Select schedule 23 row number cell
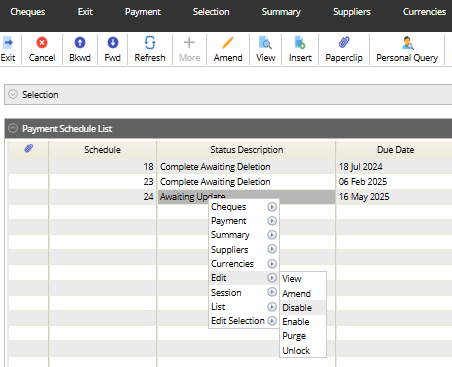The image size is (452, 367). [102, 182]
